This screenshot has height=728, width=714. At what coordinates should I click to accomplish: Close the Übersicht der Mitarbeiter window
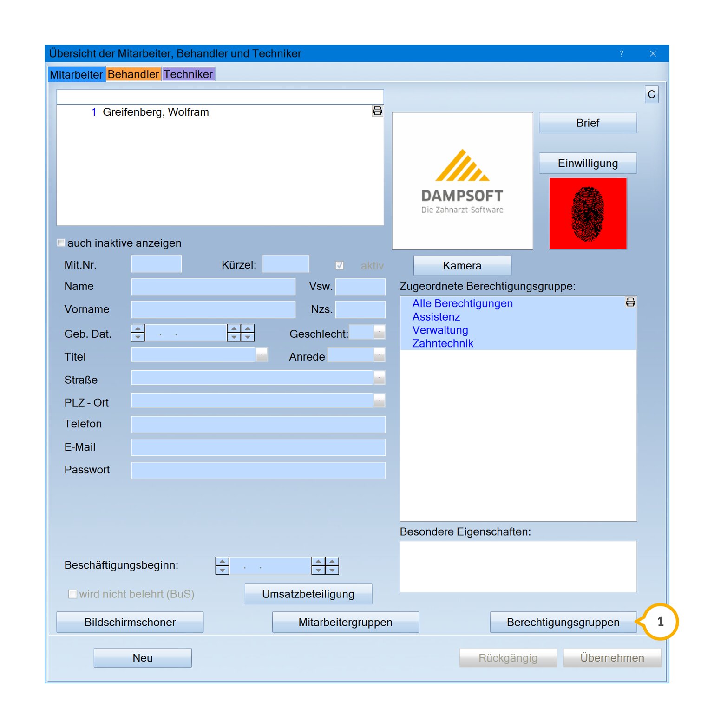[x=653, y=53]
